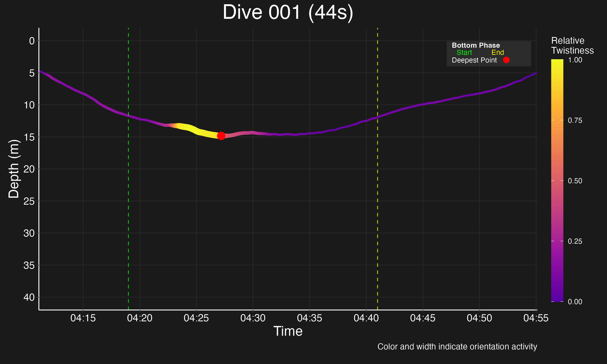Viewport: 607px width, 364px height.
Task: Click the 0.00 colorbar tick label
Action: [x=575, y=302]
